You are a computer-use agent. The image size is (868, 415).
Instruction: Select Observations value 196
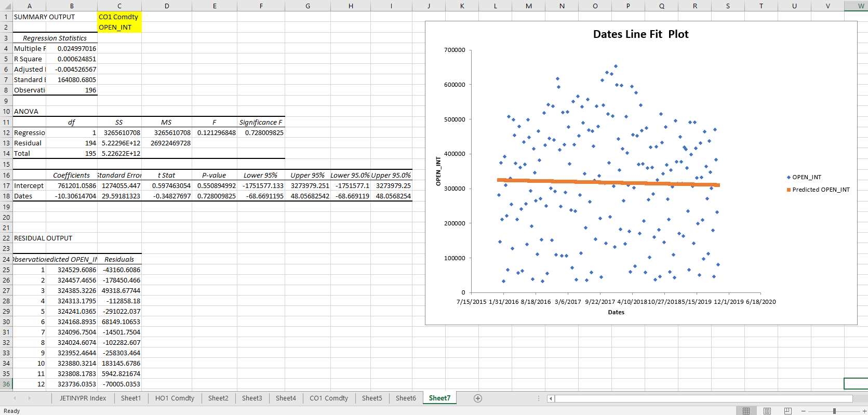pos(72,90)
